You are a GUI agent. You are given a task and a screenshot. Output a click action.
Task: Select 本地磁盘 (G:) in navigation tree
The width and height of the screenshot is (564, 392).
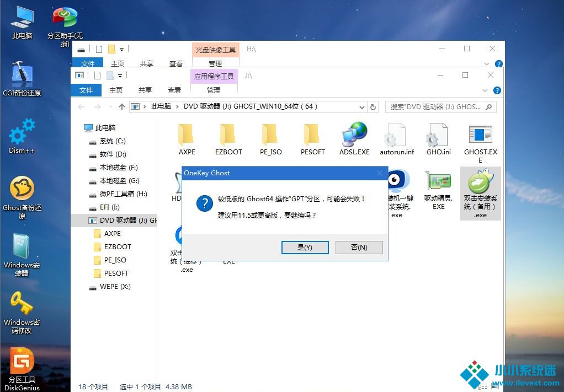114,181
